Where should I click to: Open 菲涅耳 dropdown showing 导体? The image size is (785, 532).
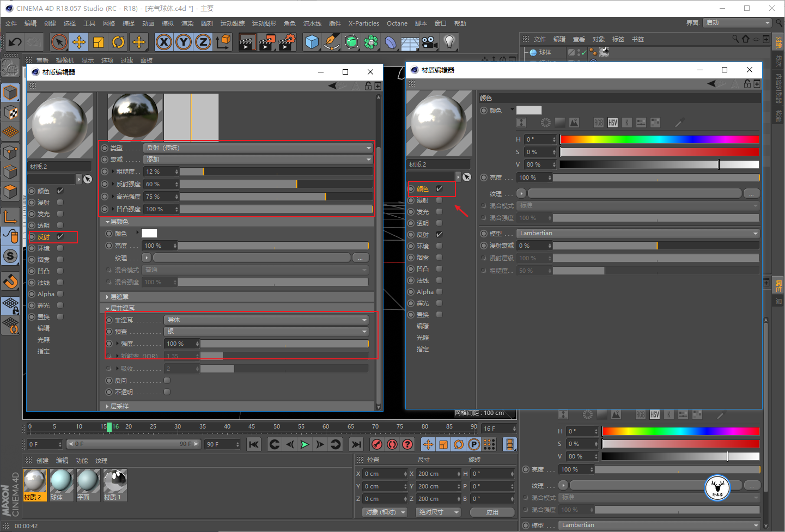tap(266, 320)
